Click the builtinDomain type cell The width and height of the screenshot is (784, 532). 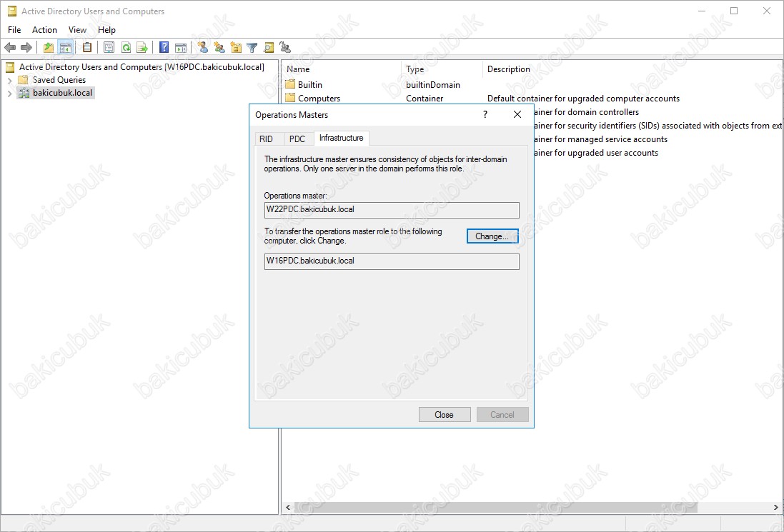pos(433,85)
